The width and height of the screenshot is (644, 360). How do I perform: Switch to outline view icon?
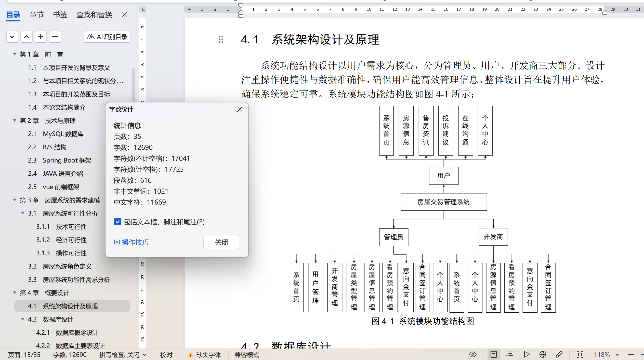(510, 354)
